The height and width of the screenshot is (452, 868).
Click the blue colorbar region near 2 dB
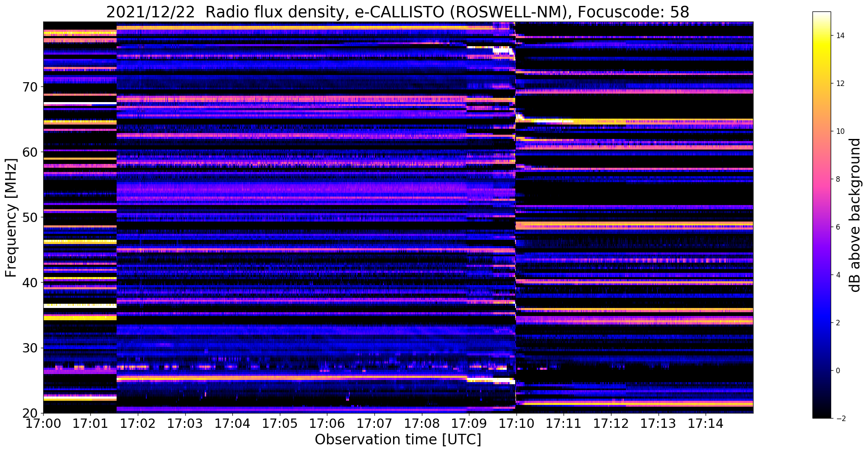(x=821, y=323)
